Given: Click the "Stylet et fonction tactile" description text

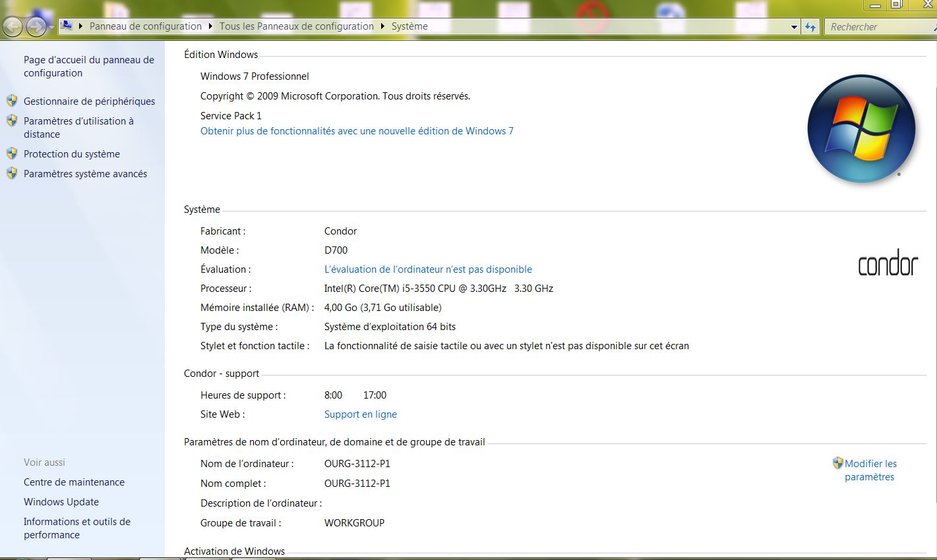Looking at the screenshot, I should pyautogui.click(x=506, y=346).
